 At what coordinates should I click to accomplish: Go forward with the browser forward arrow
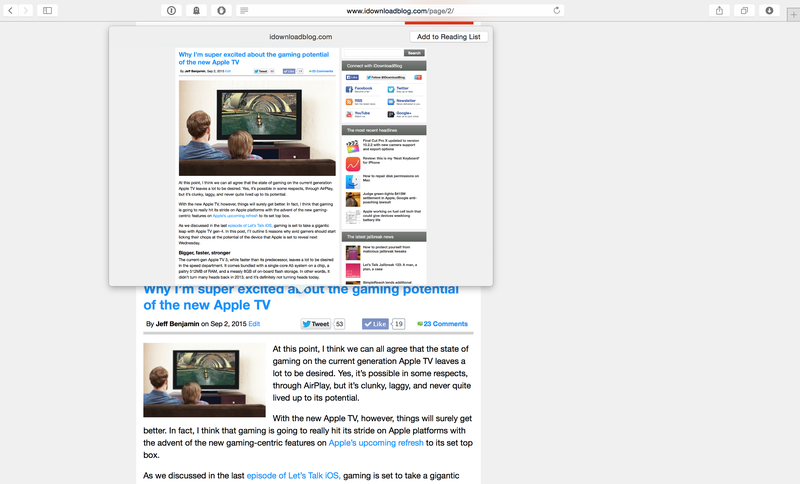(x=26, y=10)
